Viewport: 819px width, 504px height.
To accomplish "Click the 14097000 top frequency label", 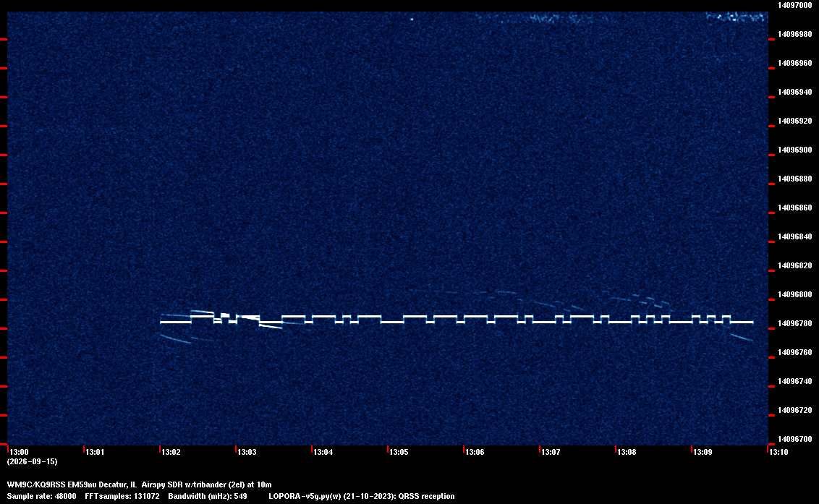I will pyautogui.click(x=795, y=5).
